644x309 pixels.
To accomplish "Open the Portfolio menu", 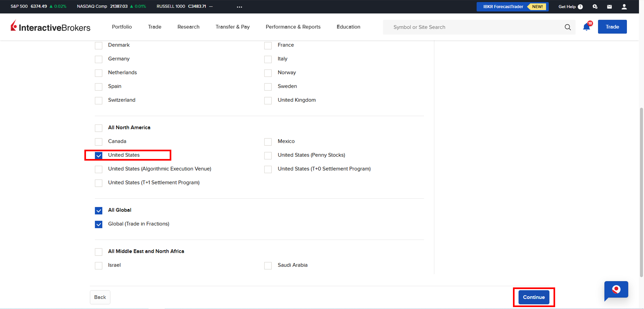I will [122, 27].
